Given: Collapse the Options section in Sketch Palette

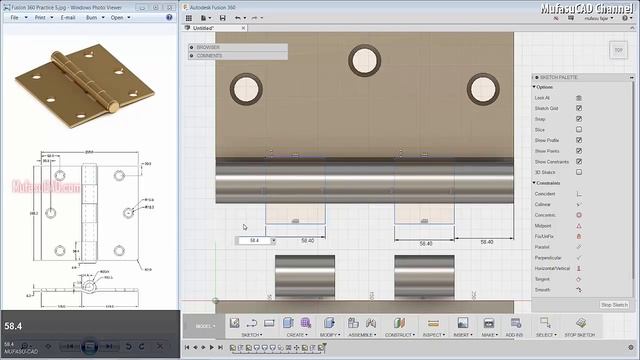Looking at the screenshot, I should [x=534, y=87].
